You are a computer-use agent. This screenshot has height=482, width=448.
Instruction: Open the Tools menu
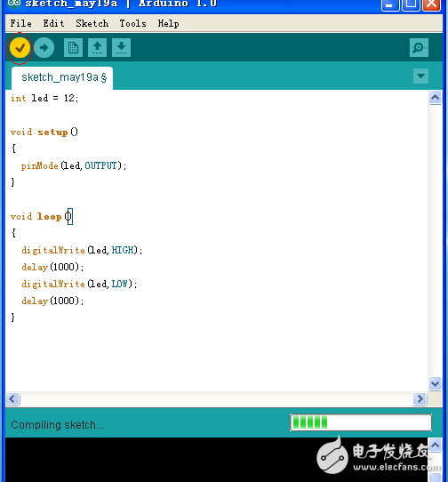pos(132,23)
